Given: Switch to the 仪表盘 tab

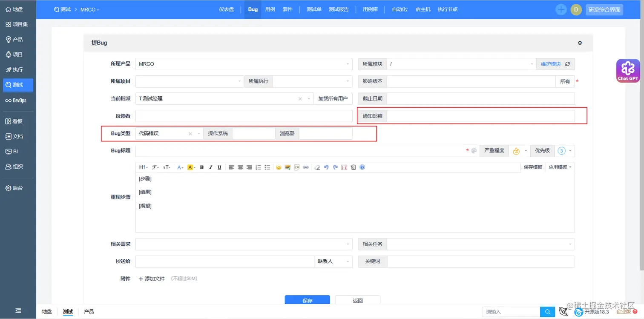Looking at the screenshot, I should (x=227, y=9).
